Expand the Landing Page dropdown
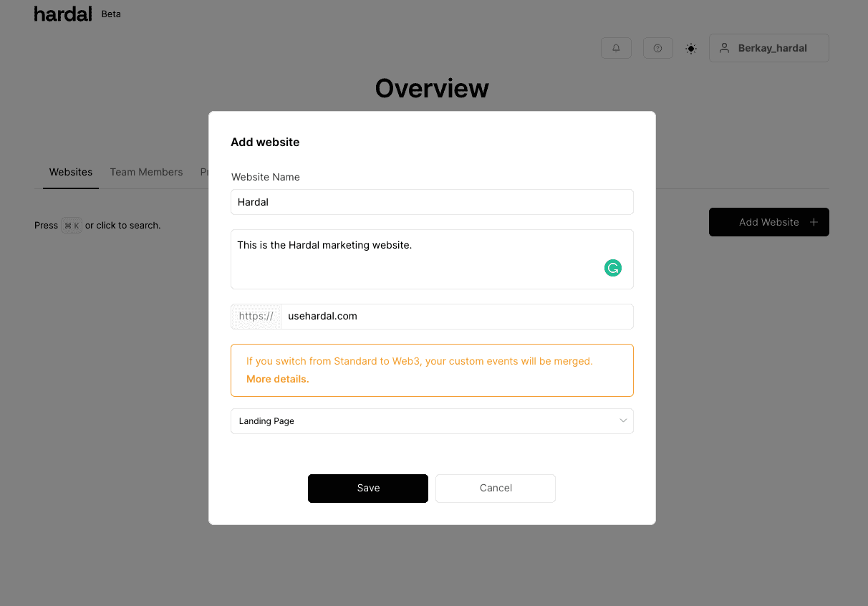 coord(432,421)
